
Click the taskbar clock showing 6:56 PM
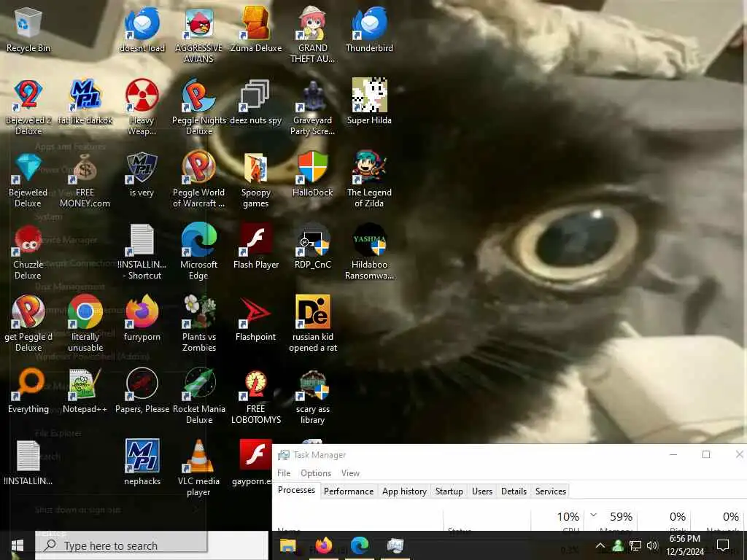(x=684, y=545)
